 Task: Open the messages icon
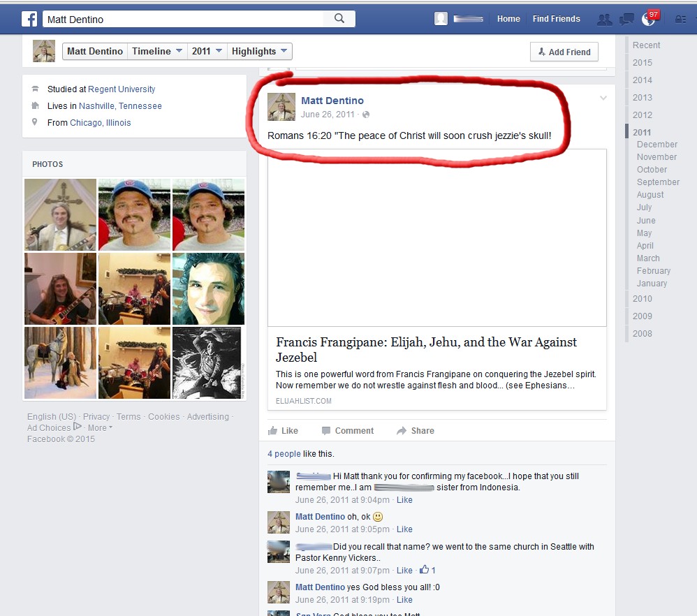[x=626, y=19]
